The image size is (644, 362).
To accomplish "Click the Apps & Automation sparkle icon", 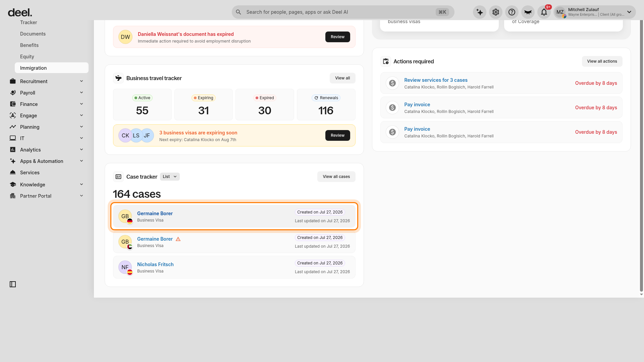I will click(13, 161).
